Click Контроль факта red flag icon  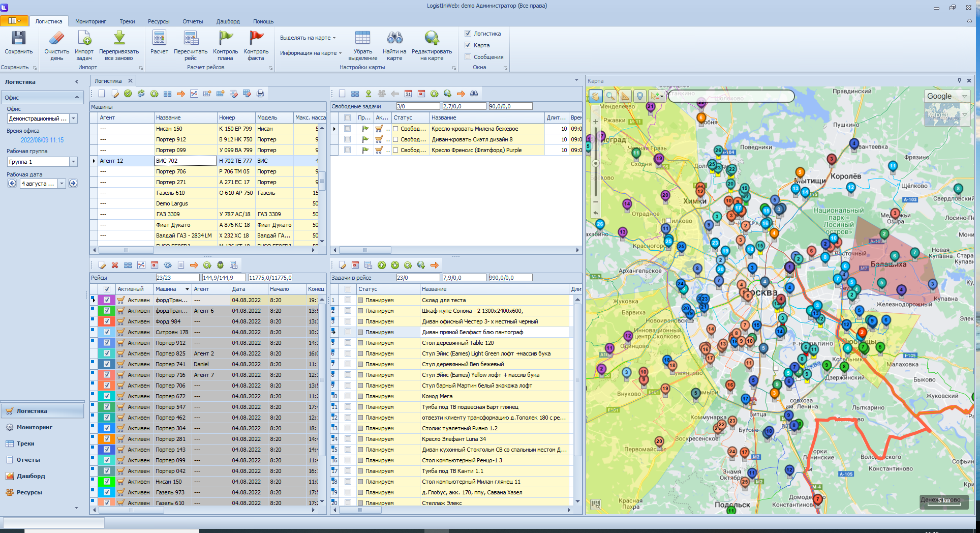pyautogui.click(x=256, y=39)
